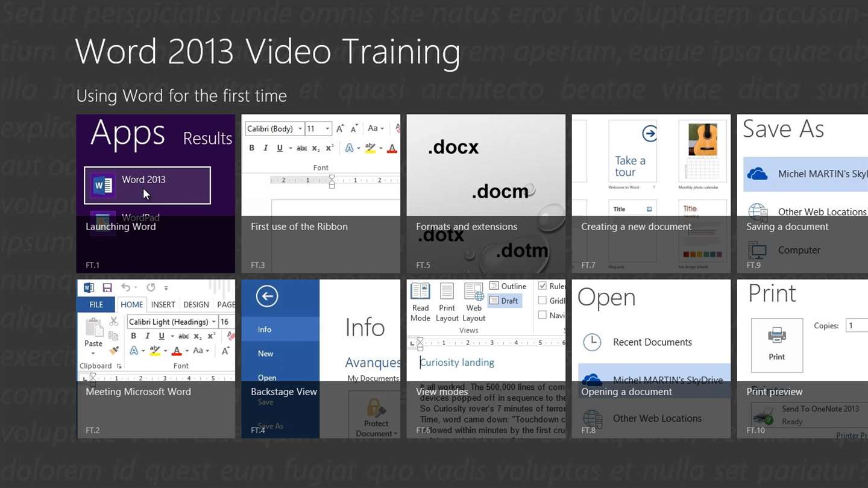Click the Cut scissors icon in Meeting Microsoft Word
Viewport: 868px width, 488px height.
113,322
